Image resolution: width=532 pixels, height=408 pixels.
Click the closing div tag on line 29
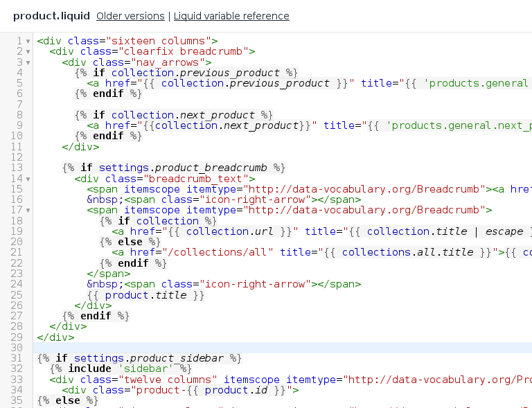pos(55,337)
